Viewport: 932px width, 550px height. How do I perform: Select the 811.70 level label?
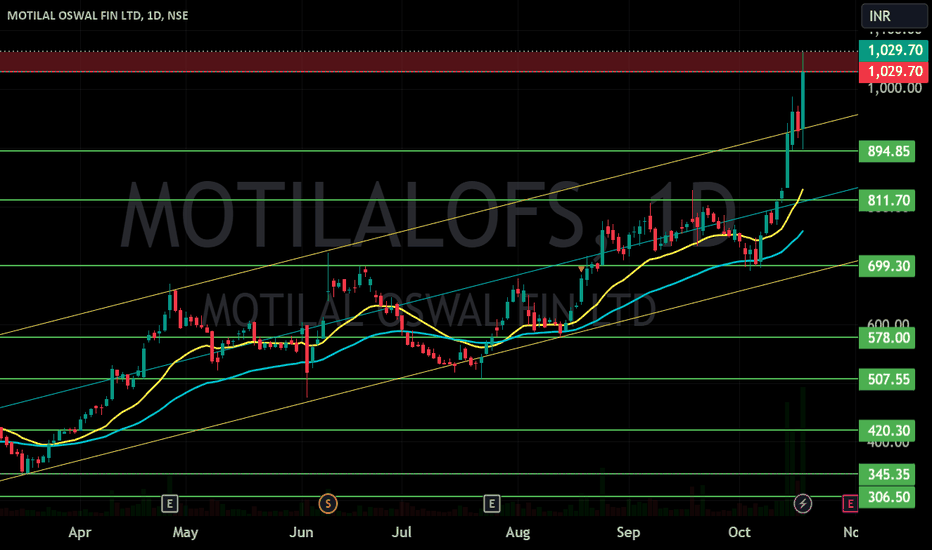click(x=887, y=200)
